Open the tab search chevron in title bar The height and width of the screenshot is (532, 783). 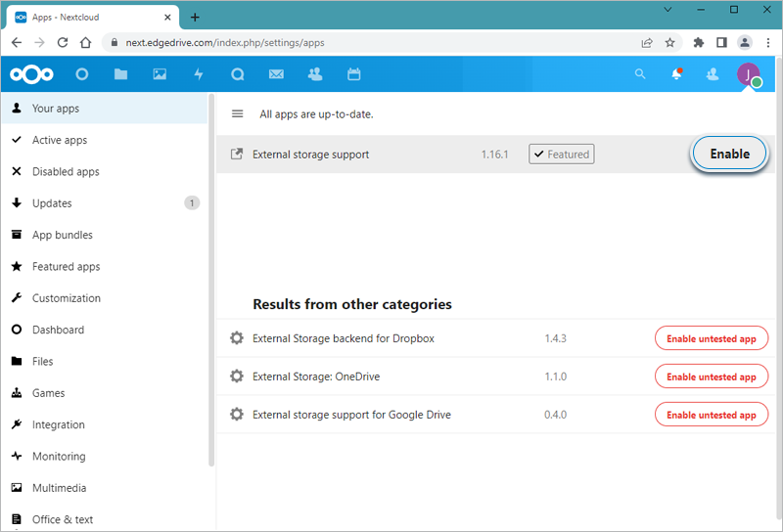click(668, 10)
